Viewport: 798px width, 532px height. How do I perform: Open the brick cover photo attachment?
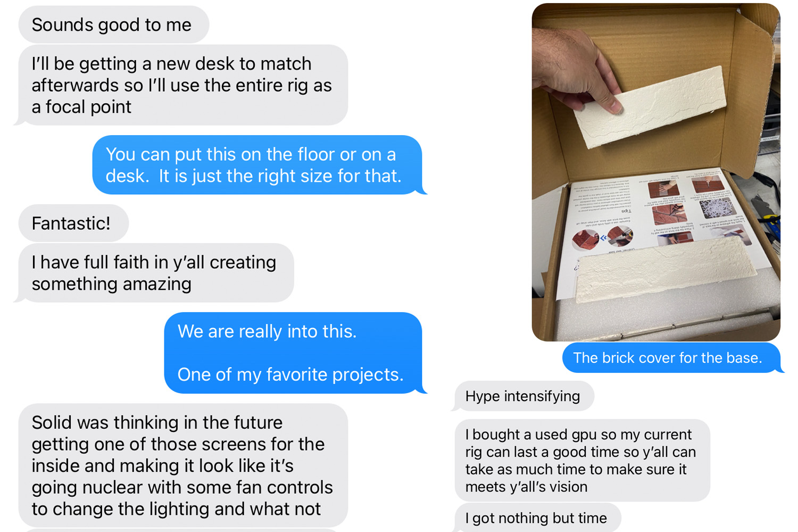pos(656,172)
